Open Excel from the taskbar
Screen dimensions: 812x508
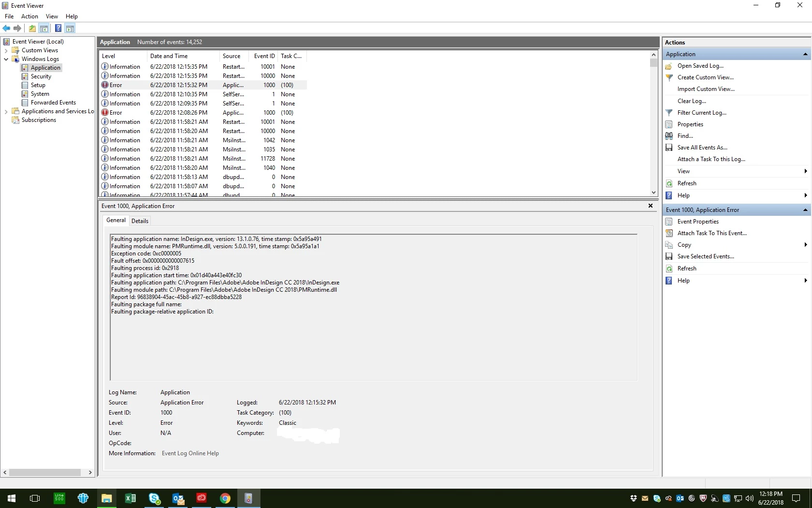click(x=130, y=498)
